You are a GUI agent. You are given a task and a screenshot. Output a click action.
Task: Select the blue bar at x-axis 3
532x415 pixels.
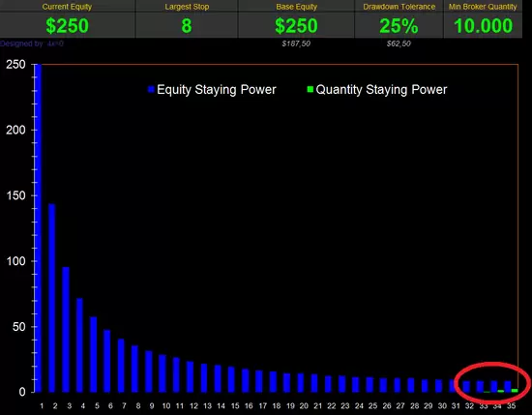pyautogui.click(x=66, y=330)
